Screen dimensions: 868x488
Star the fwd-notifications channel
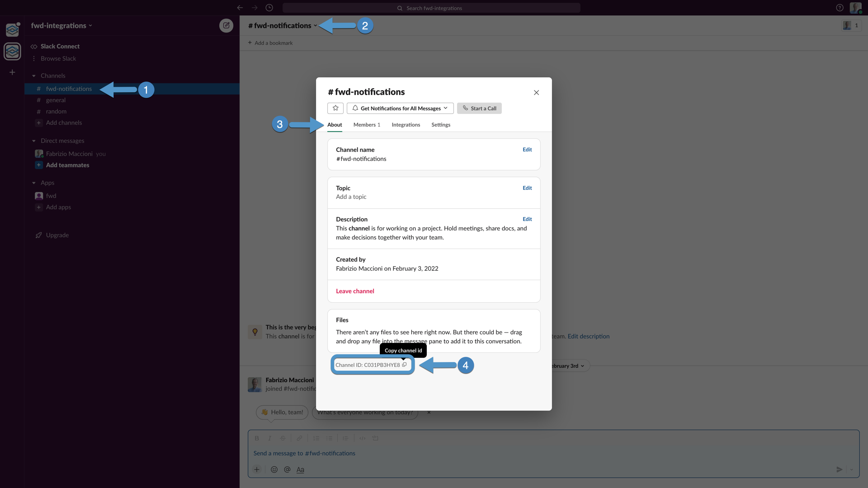[335, 108]
